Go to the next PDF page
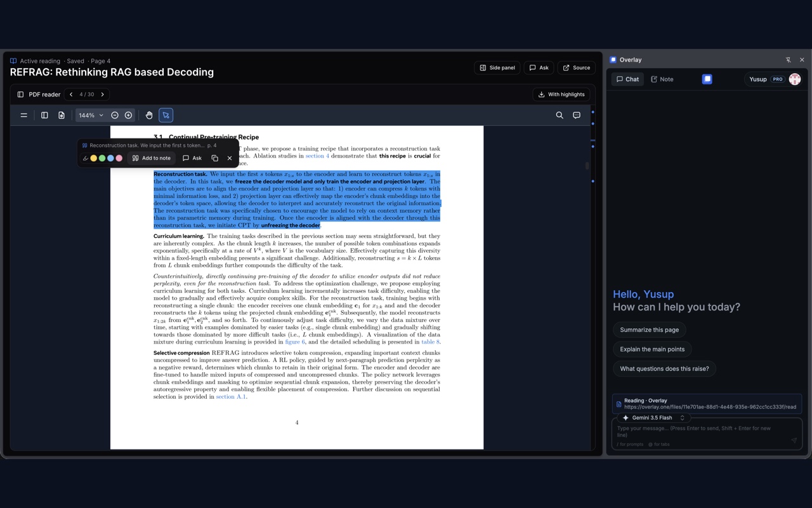Screen dimensions: 812x508 click(103, 95)
